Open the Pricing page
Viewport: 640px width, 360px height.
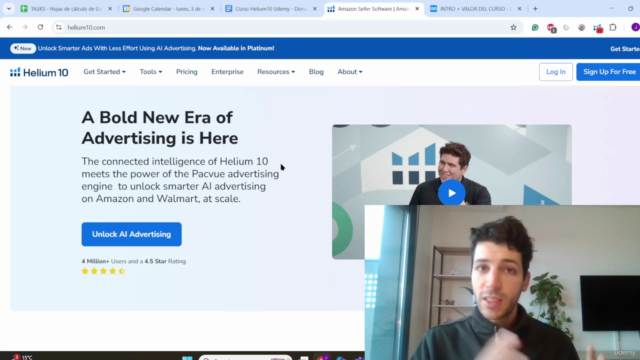point(187,72)
